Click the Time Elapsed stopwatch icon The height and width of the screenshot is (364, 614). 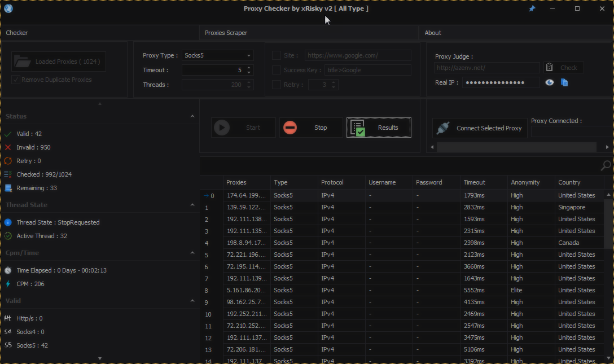[x=8, y=270]
